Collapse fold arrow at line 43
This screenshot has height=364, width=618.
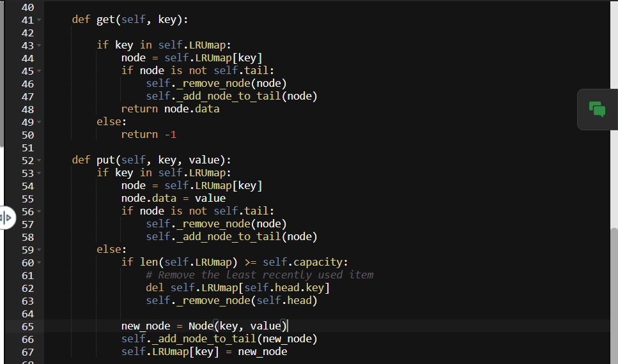(x=39, y=45)
